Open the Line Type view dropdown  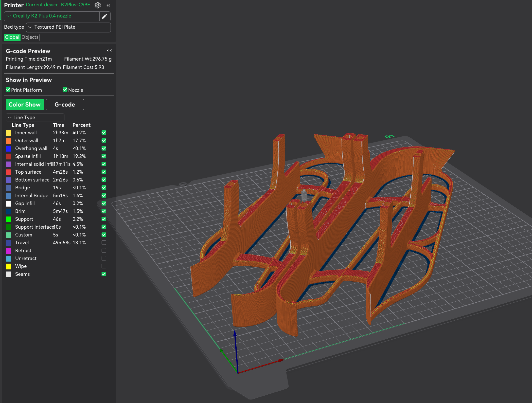pos(35,117)
